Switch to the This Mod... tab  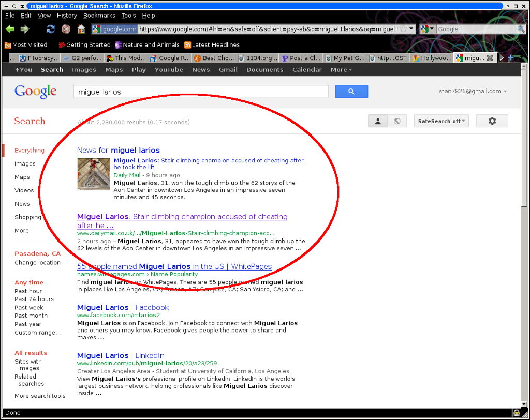coord(126,58)
